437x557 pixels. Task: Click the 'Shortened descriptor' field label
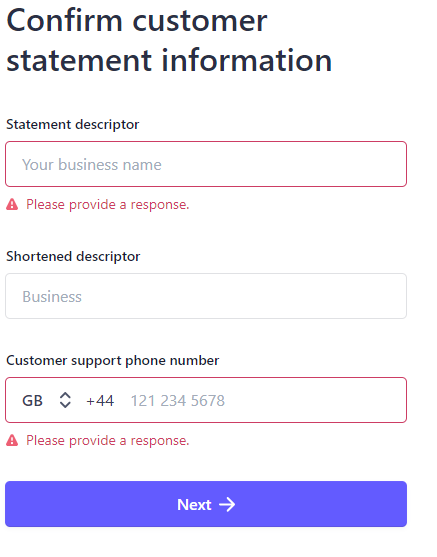[x=73, y=256]
